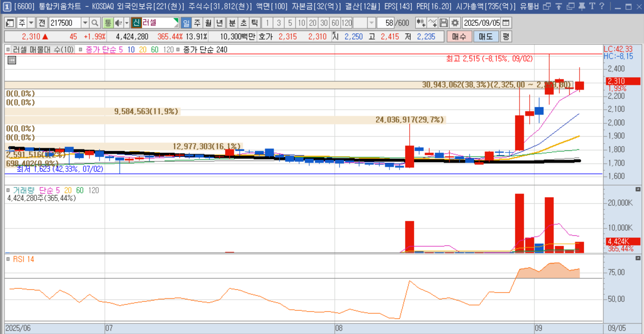Open the 주 market type dropdown arrow

coord(31,23)
